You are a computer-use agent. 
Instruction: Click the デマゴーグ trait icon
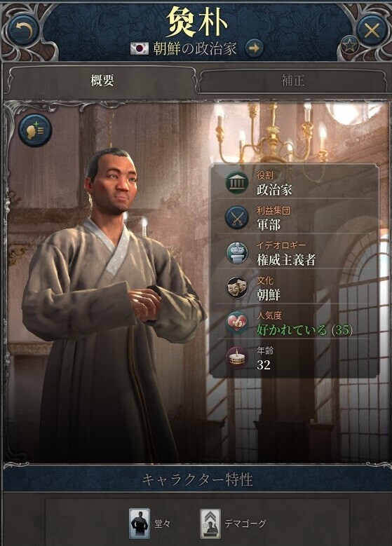[210, 523]
